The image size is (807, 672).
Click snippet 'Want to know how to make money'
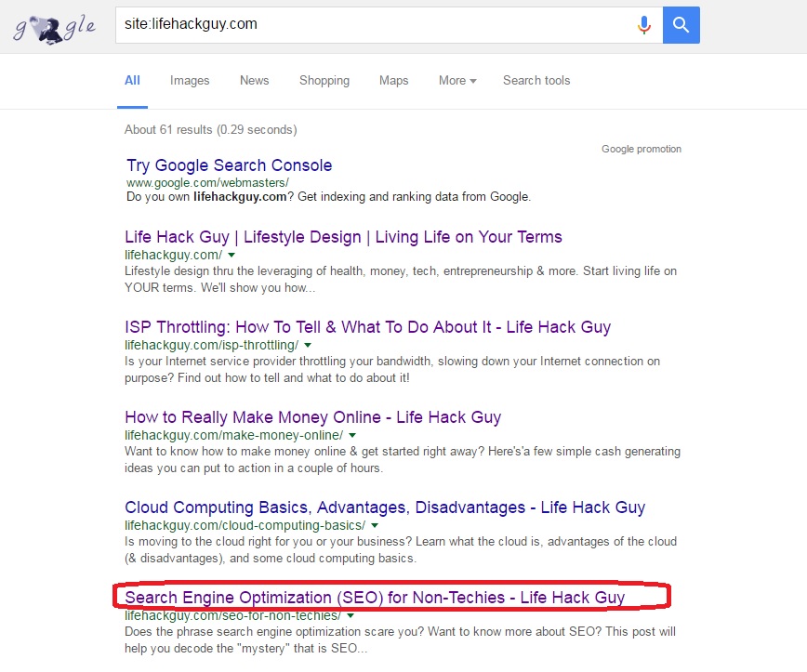click(403, 459)
